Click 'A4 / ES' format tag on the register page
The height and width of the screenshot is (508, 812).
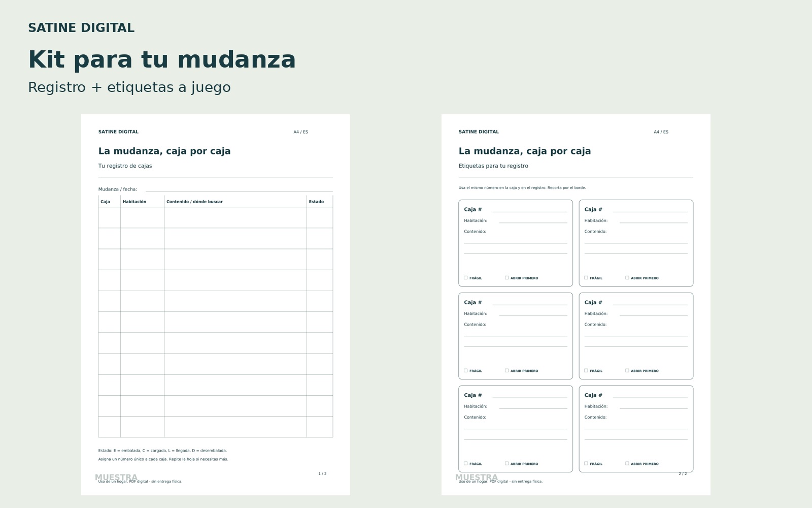pyautogui.click(x=300, y=132)
